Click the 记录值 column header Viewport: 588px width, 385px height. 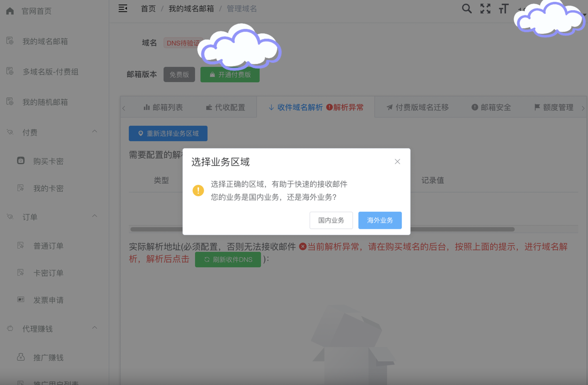[433, 181]
